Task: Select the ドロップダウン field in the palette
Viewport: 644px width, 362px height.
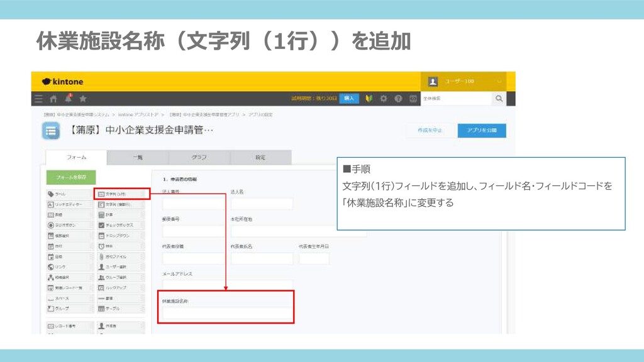Action: coord(121,236)
